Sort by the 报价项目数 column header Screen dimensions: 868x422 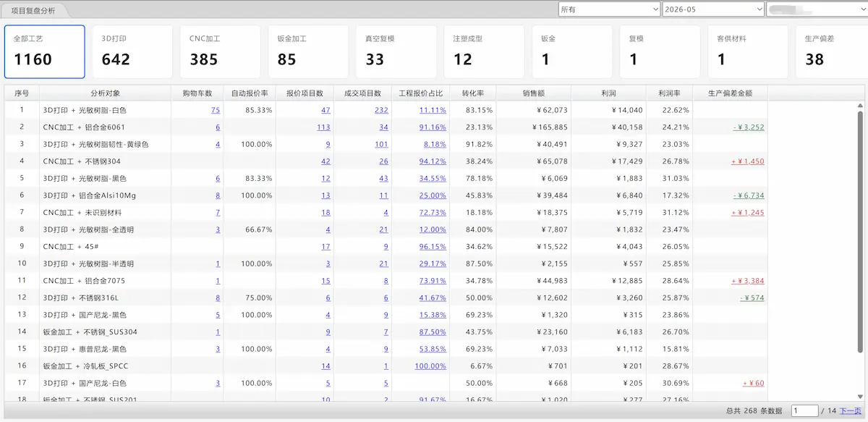point(305,93)
